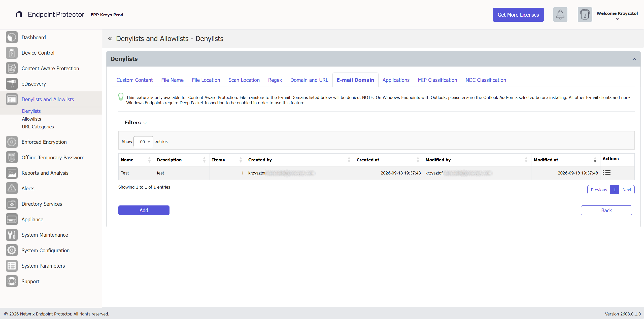Screen dimensions: 644x319
Task: Open the Dashboard sidebar icon
Action: pos(12,38)
